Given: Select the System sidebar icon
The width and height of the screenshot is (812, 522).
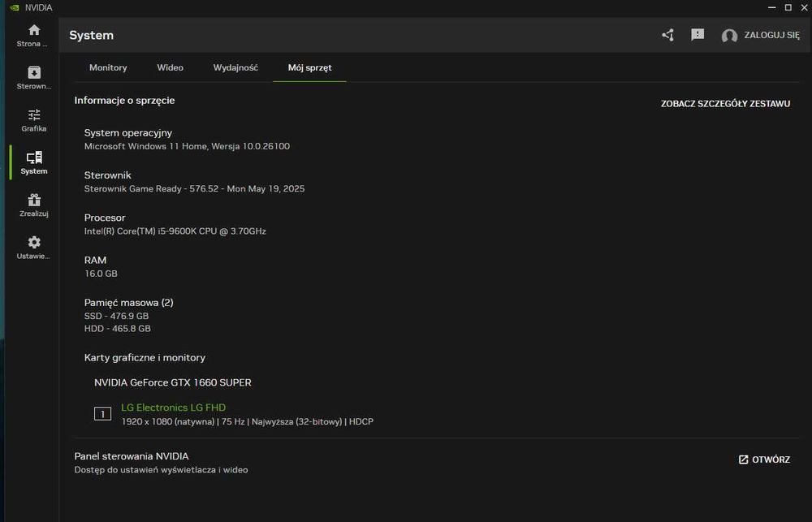Looking at the screenshot, I should point(34,157).
